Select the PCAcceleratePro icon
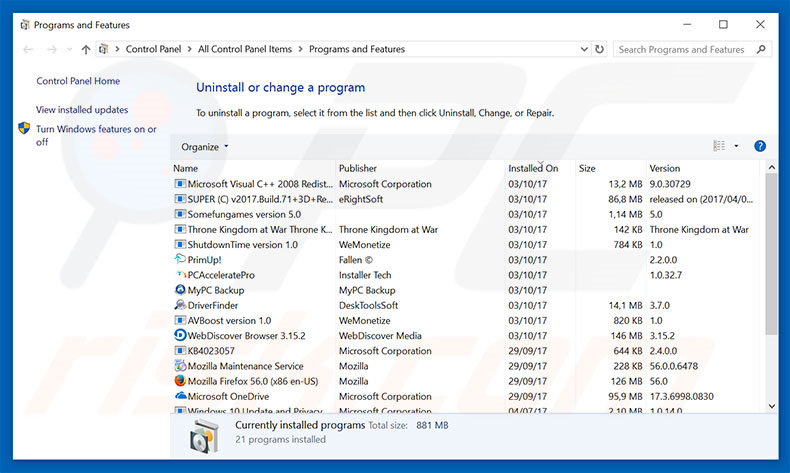Image resolution: width=790 pixels, height=473 pixels. coord(180,275)
